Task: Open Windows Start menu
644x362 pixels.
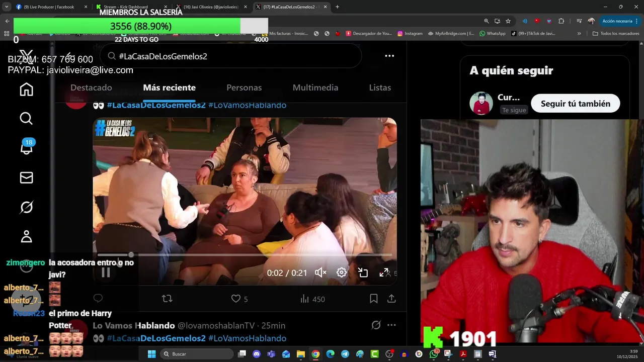Action: pos(151,354)
